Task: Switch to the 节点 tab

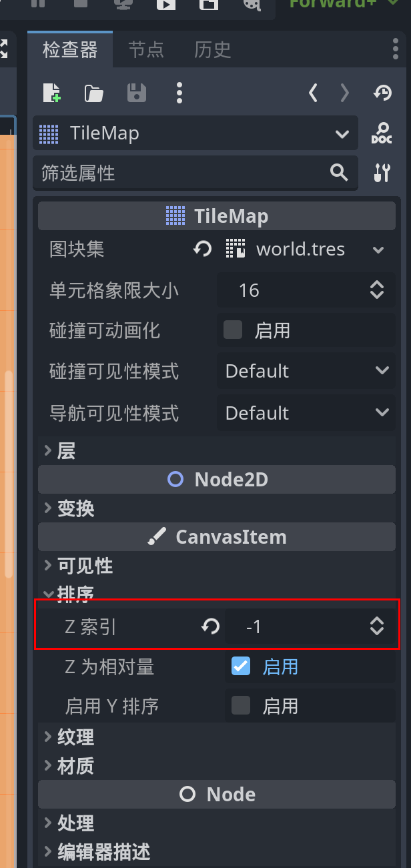Action: 146,49
